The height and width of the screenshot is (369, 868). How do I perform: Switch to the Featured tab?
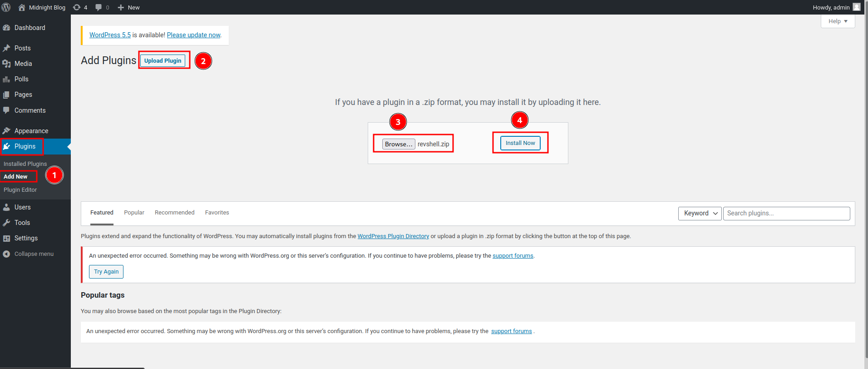pyautogui.click(x=102, y=213)
